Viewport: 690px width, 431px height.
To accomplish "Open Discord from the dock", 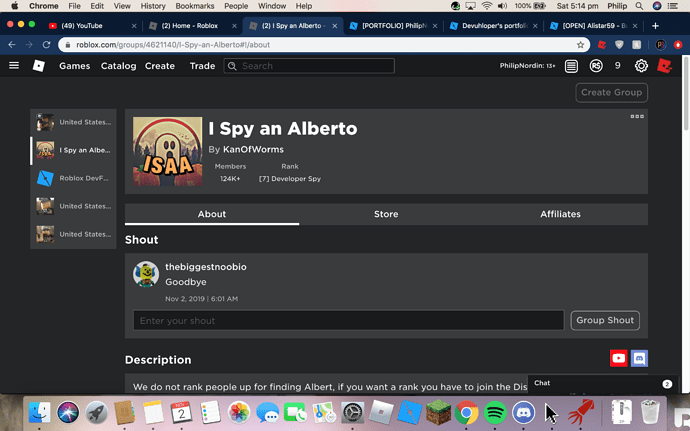I will tap(523, 413).
